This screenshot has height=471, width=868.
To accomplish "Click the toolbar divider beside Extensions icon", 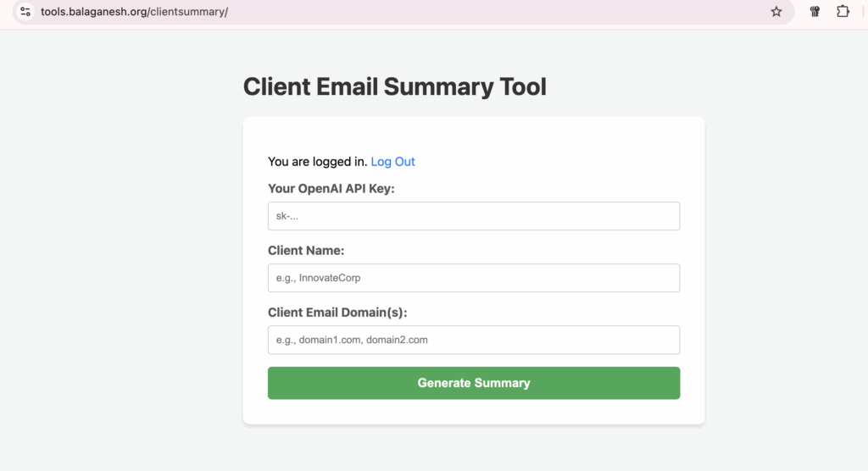I will (864, 12).
